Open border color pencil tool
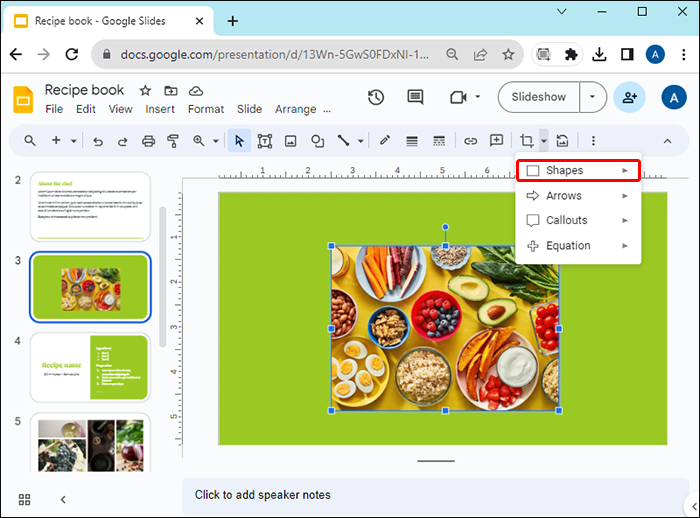This screenshot has height=518, width=700. tap(385, 141)
